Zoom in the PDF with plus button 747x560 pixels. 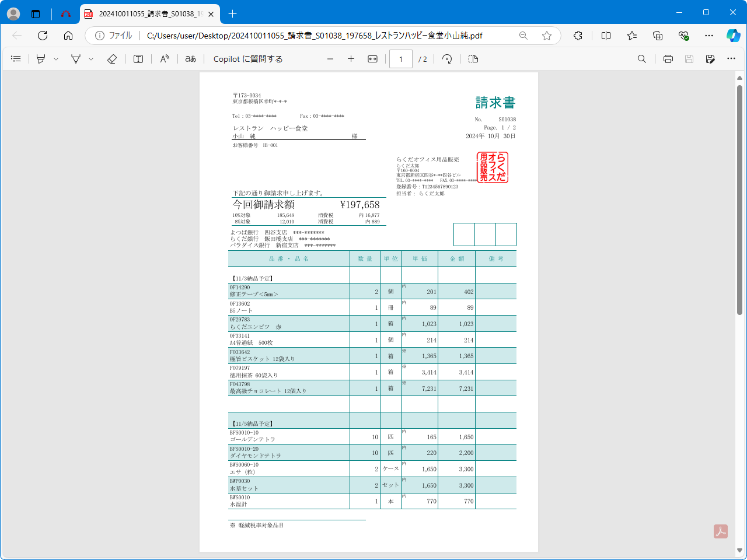pos(351,59)
